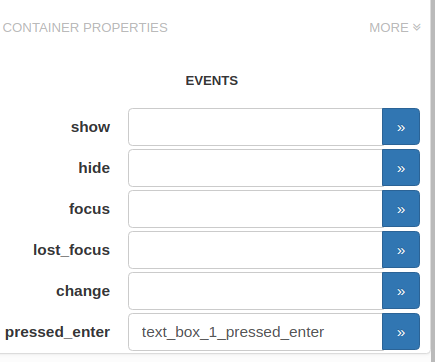The image size is (435, 362).
Task: Click the hide event double-arrow button
Action: point(401,168)
